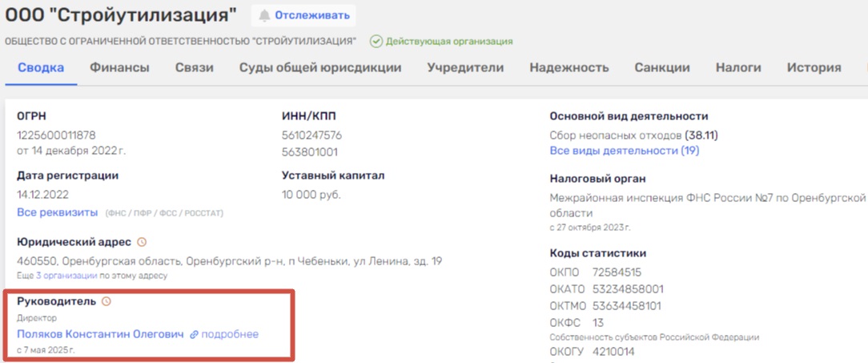Click clock history icon beside Юридический адрес
This screenshot has height=363, width=868.
tap(143, 242)
